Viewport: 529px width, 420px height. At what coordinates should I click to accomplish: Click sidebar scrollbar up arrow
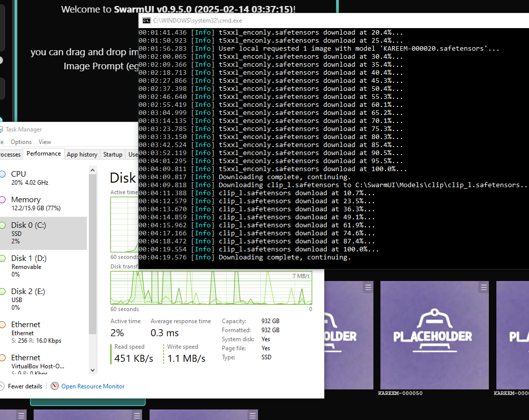point(93,171)
